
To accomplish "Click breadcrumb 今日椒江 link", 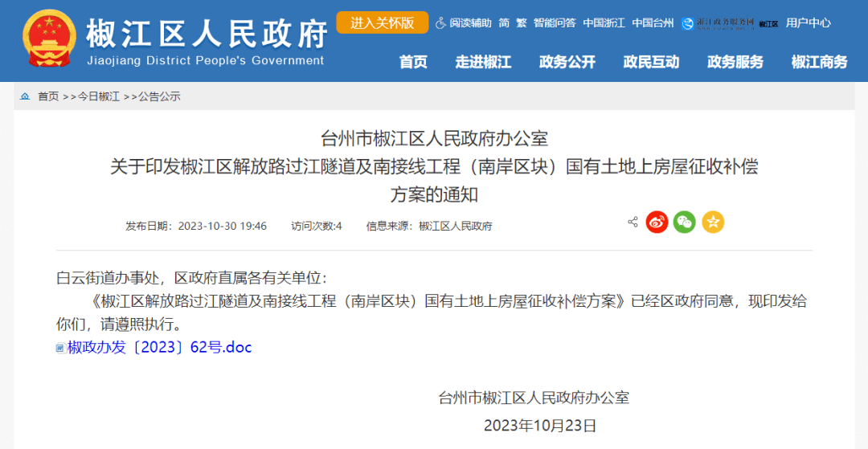I will click(98, 96).
